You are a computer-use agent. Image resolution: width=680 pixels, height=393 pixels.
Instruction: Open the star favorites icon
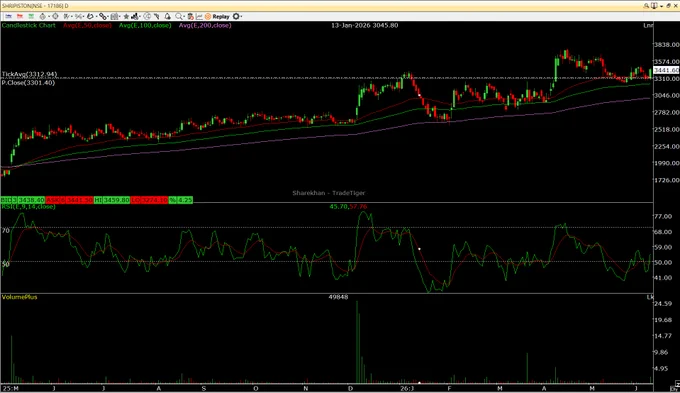click(126, 16)
